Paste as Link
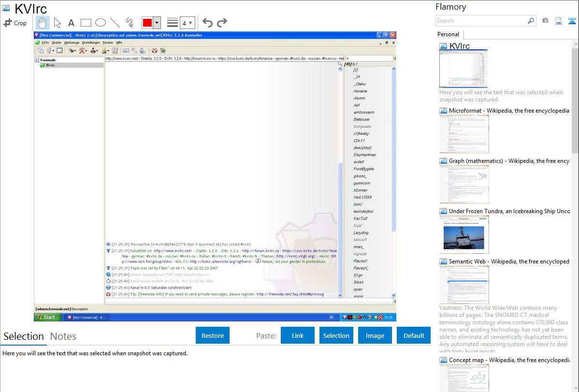The height and width of the screenshot is (392, 579). coord(298,335)
